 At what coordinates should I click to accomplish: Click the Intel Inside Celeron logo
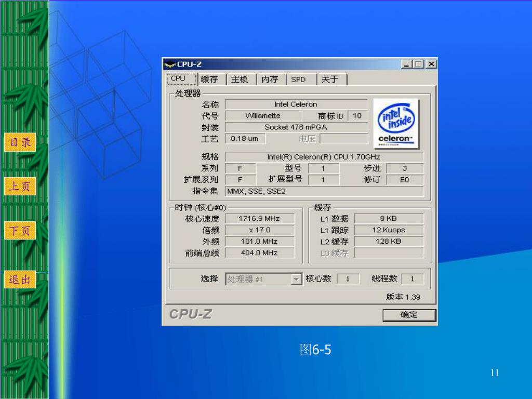396,124
